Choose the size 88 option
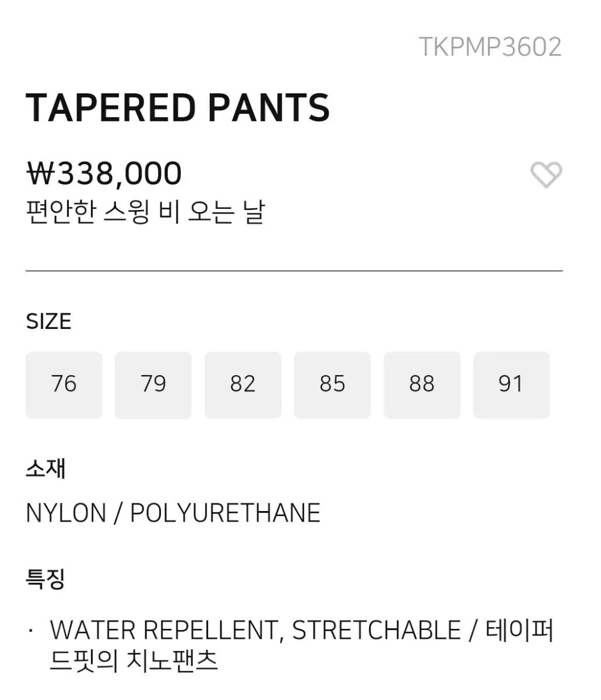The image size is (601, 700). (421, 384)
